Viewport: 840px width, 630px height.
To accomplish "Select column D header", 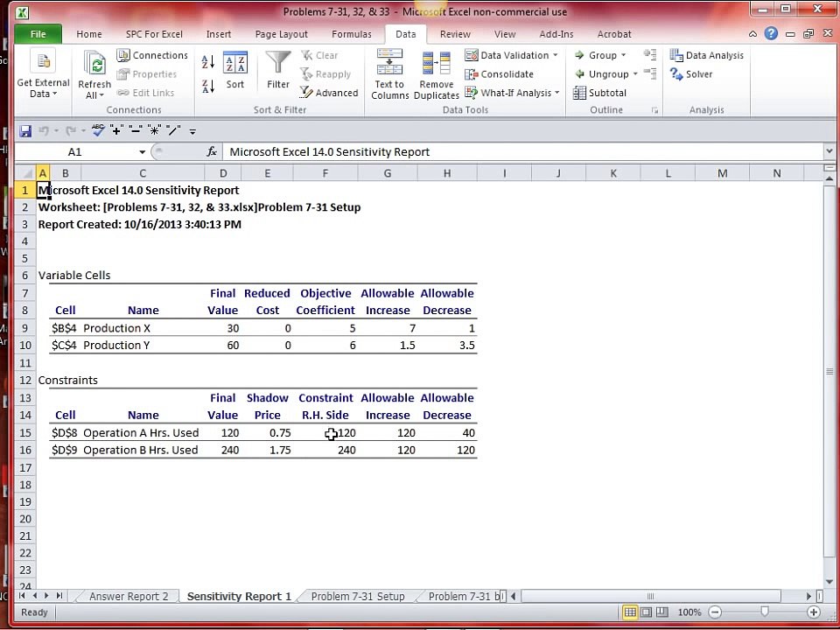I will click(x=223, y=173).
